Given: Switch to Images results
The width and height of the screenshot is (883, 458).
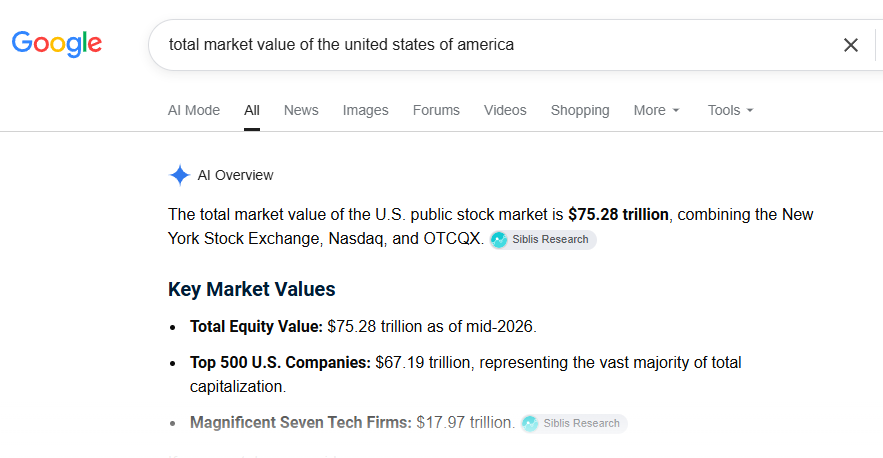Looking at the screenshot, I should click(365, 110).
